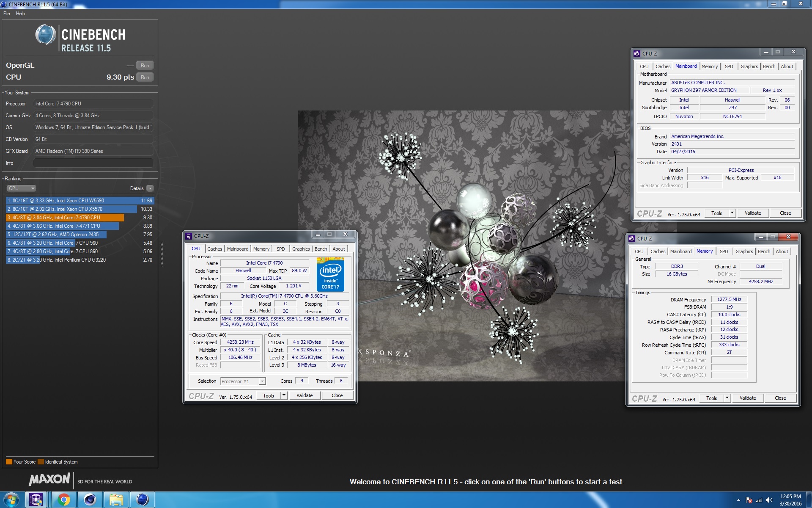Viewport: 812px width, 508px height.
Task: Launch Google Chrome from the taskbar
Action: coord(63,500)
